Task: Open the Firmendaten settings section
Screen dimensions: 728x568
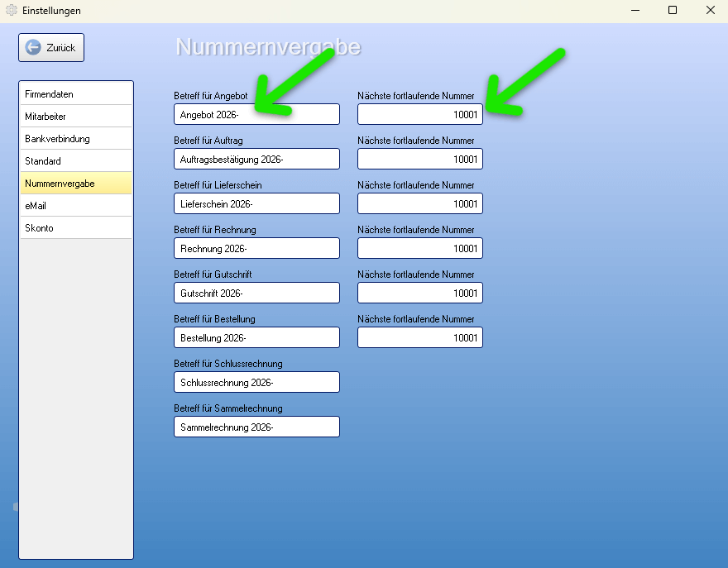Action: click(x=76, y=94)
